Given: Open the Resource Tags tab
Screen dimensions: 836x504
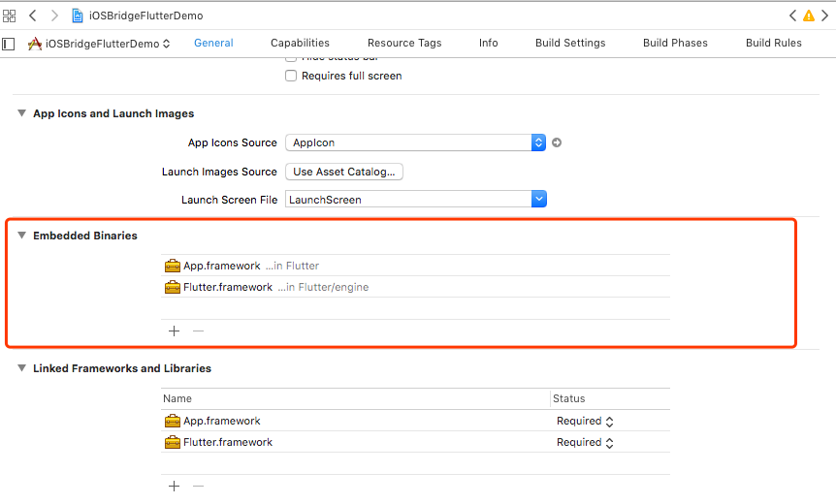Looking at the screenshot, I should pyautogui.click(x=404, y=44).
